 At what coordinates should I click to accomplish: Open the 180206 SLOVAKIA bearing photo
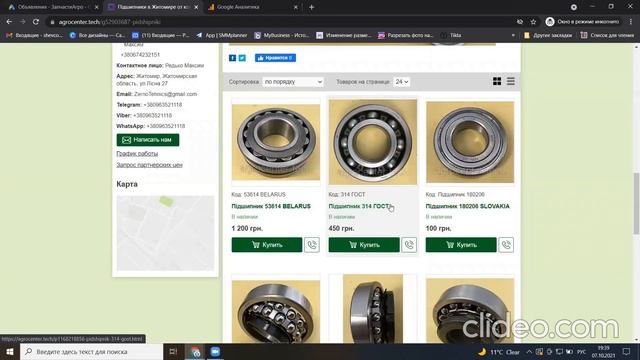point(470,142)
